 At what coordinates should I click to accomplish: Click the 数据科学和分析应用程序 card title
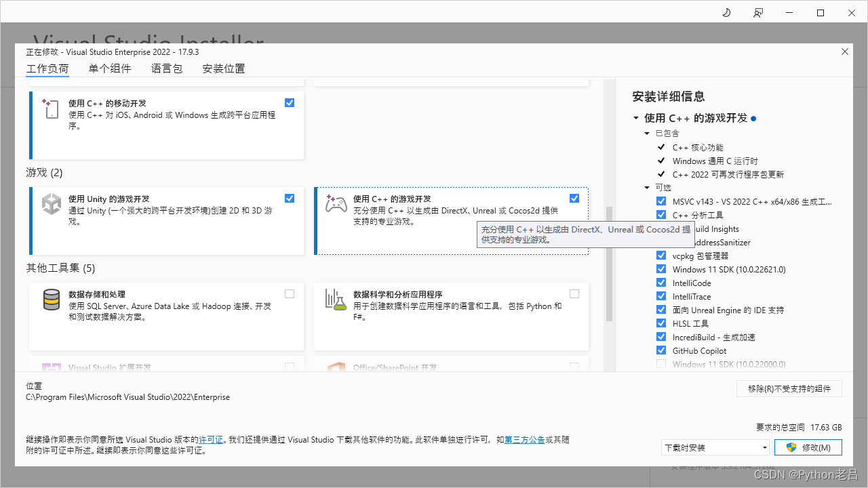click(398, 295)
